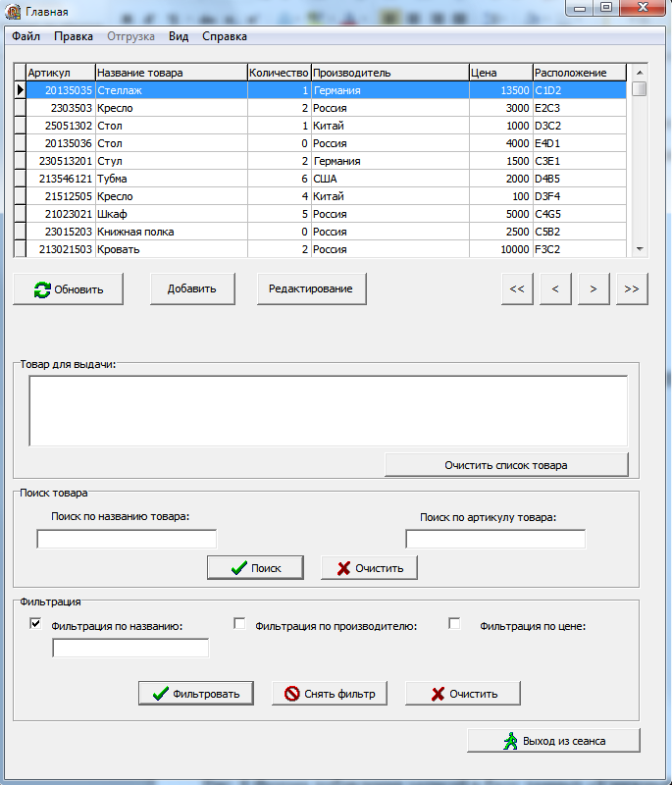This screenshot has width=672, height=785.
Task: Toggle Фильтрация по производителю checkbox
Action: point(239,623)
